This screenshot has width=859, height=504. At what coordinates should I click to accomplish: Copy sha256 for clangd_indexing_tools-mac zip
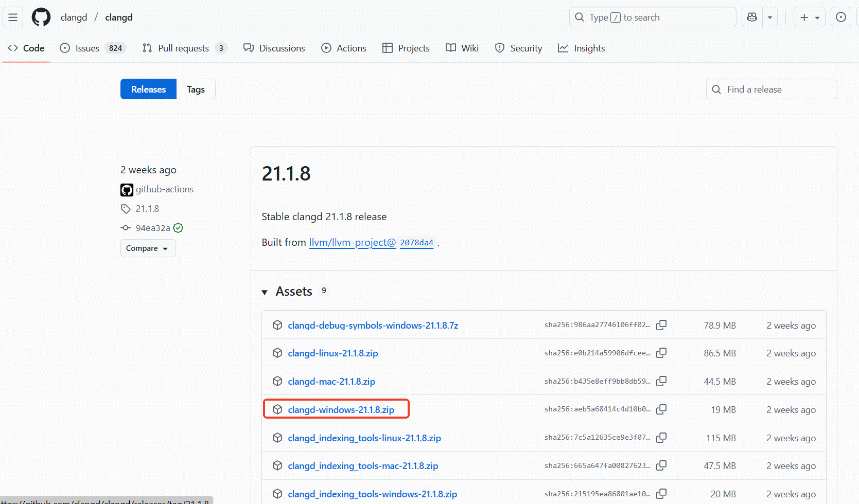(x=661, y=465)
